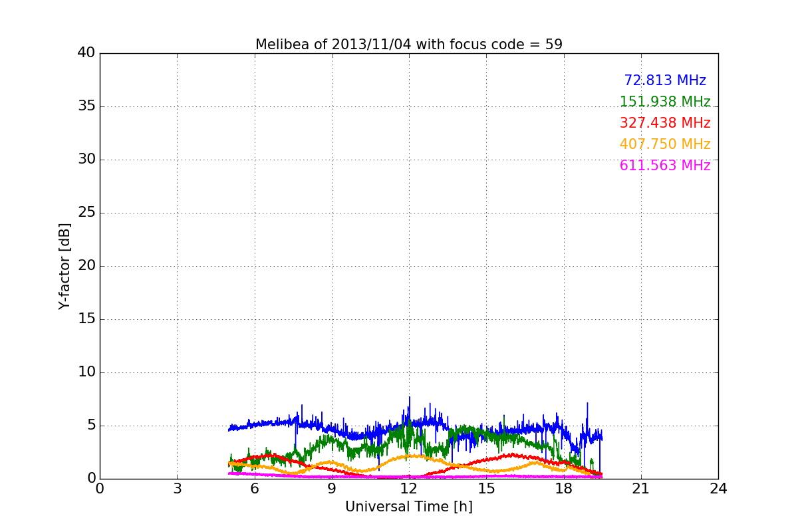798x532 pixels.
Task: Click the plot title mentioning Melibea
Action: 409,45
